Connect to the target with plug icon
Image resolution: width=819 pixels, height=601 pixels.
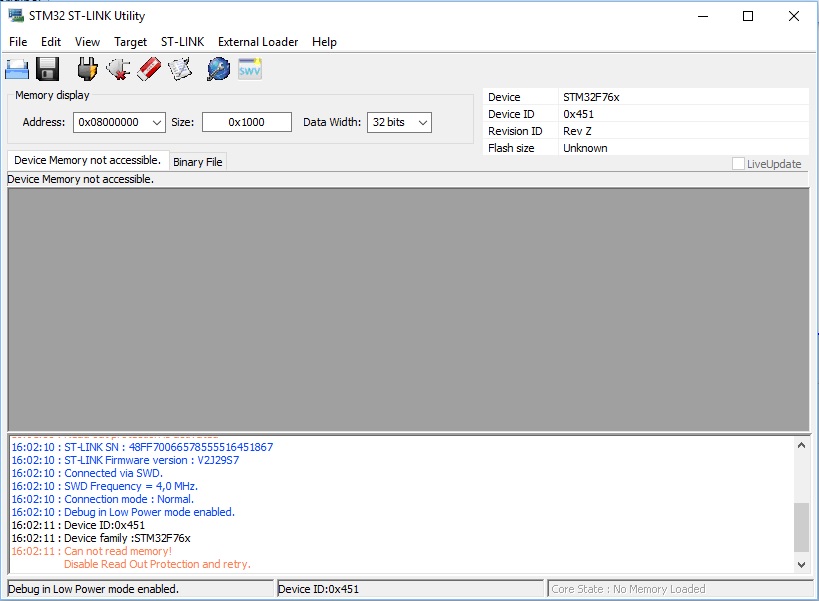click(x=87, y=69)
